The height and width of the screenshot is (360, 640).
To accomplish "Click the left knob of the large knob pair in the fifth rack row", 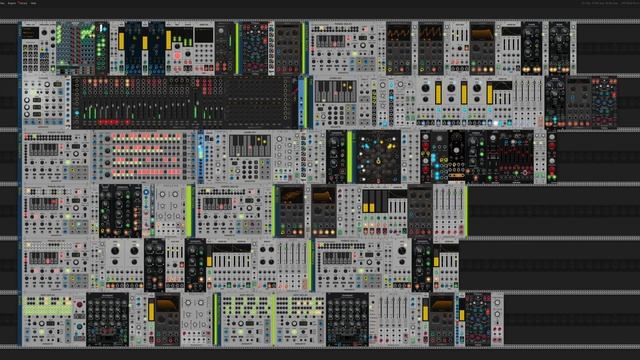I will 115,251.
